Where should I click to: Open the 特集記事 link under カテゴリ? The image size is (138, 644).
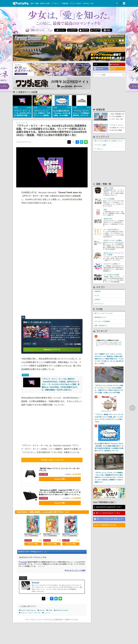point(97,291)
